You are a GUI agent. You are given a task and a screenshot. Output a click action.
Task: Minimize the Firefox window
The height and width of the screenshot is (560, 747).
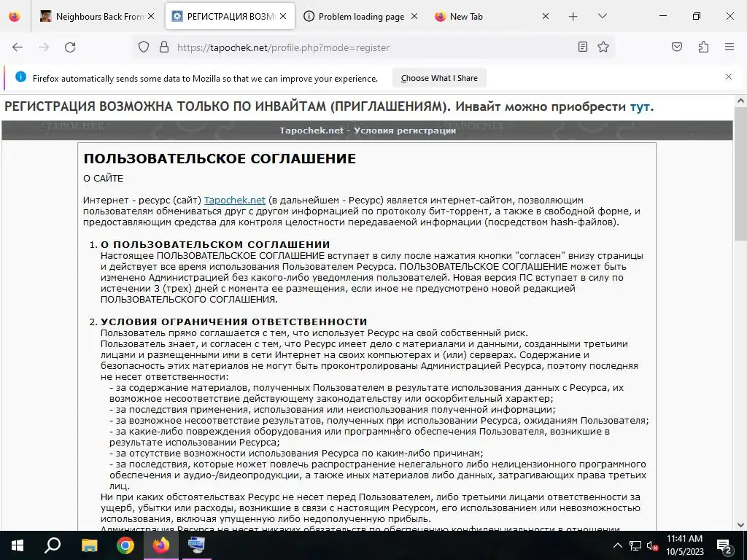[662, 16]
